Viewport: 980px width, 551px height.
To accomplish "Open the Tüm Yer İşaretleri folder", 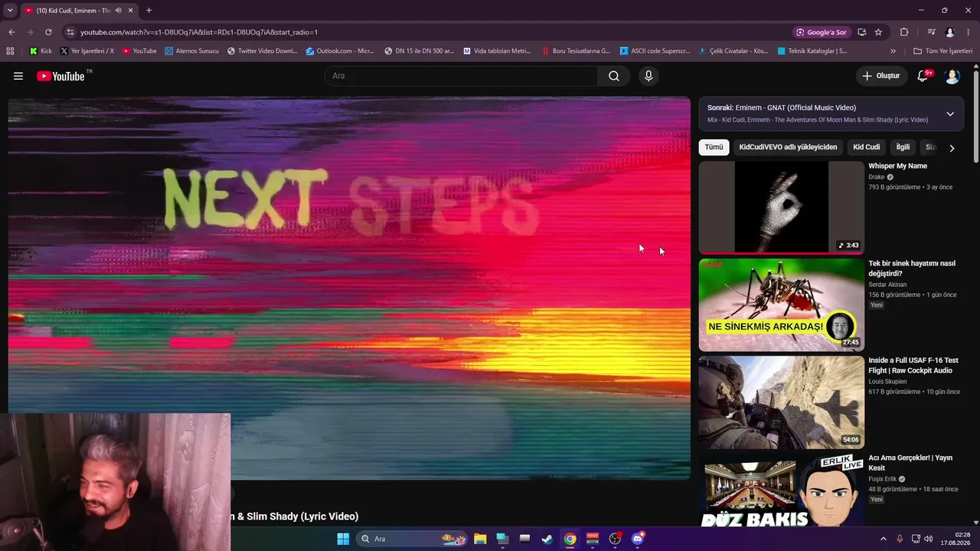I will click(x=943, y=51).
